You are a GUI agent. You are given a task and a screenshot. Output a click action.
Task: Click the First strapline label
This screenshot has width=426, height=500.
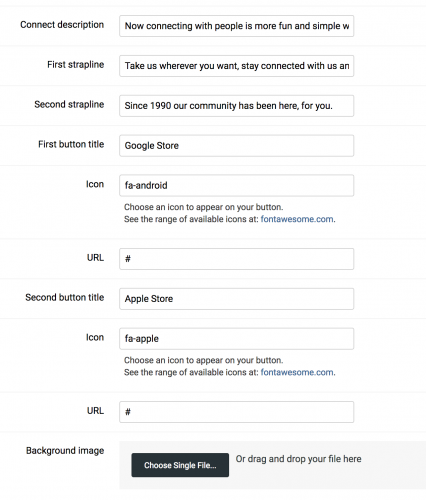tap(75, 64)
